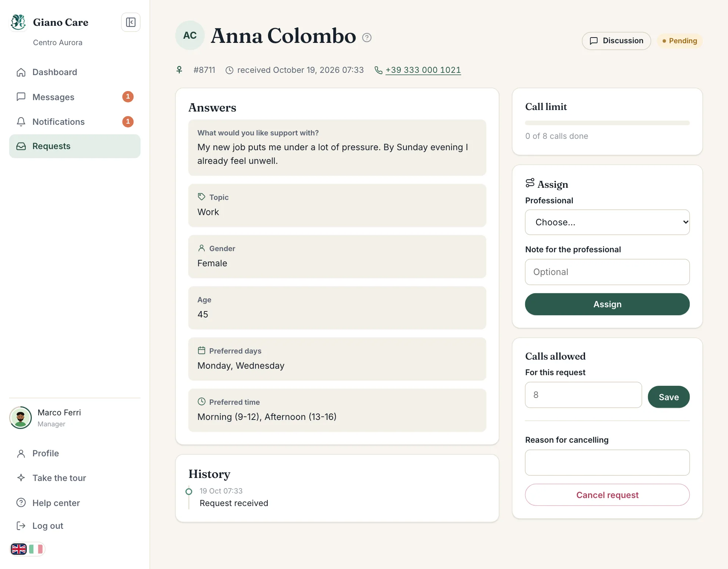The image size is (728, 569).
Task: Click Cancel request button
Action: (x=607, y=495)
